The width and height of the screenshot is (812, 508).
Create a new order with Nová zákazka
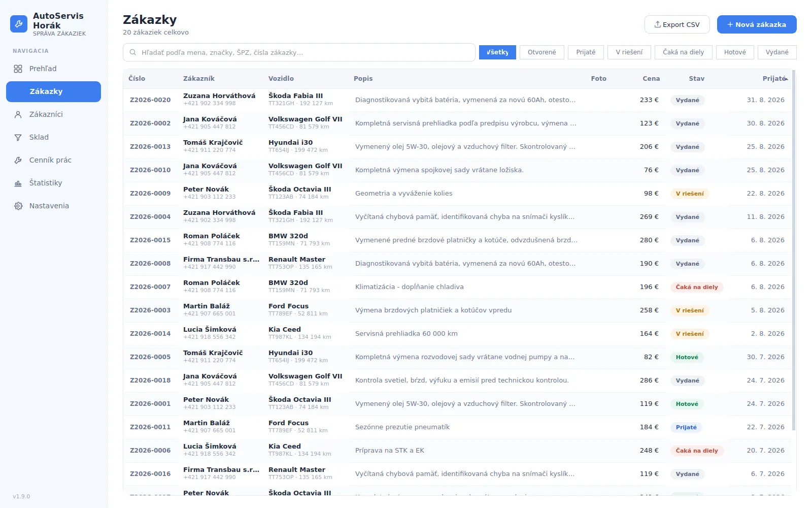(757, 24)
